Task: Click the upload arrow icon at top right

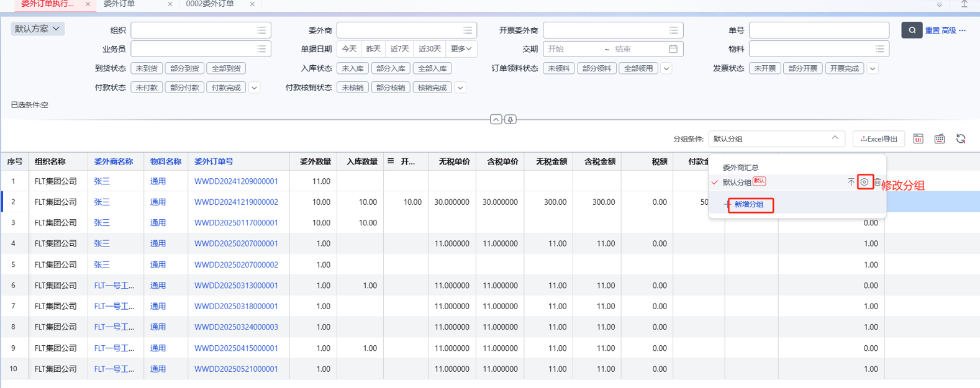Action: (964, 4)
